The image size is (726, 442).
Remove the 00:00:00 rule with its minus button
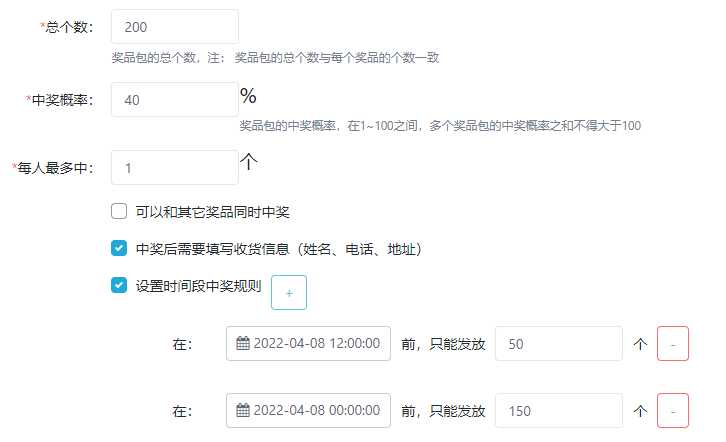[673, 411]
